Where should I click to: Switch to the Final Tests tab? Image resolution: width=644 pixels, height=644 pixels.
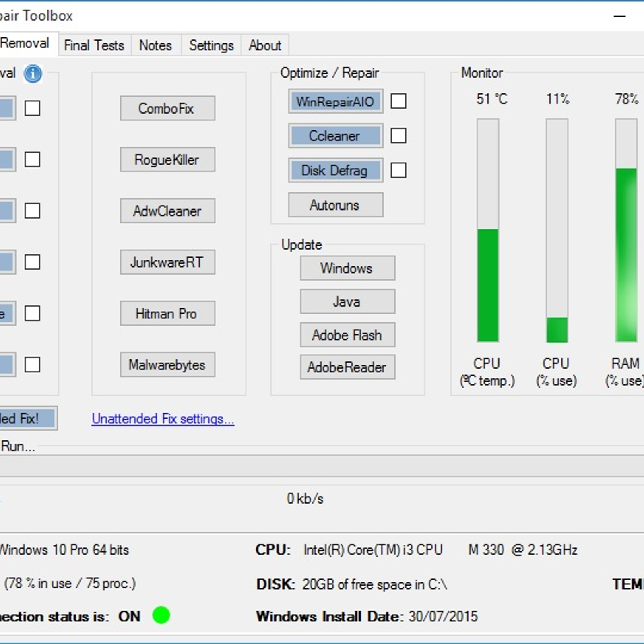click(x=94, y=45)
